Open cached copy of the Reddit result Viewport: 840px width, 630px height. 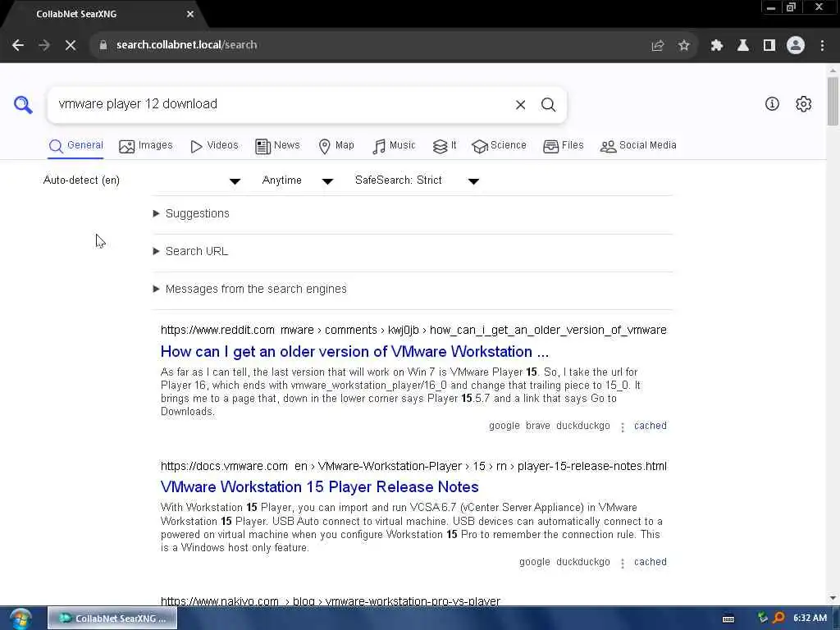pyautogui.click(x=651, y=426)
